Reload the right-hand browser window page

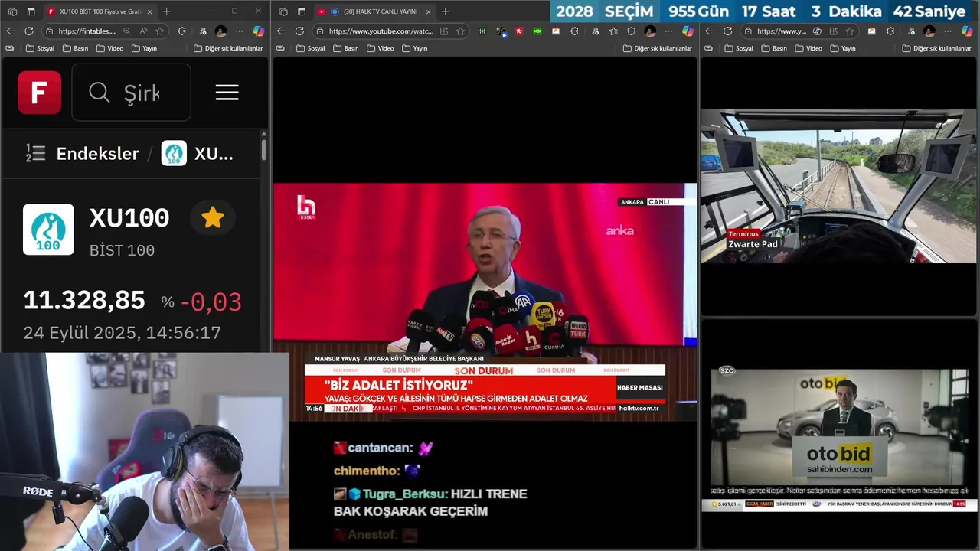point(728,31)
